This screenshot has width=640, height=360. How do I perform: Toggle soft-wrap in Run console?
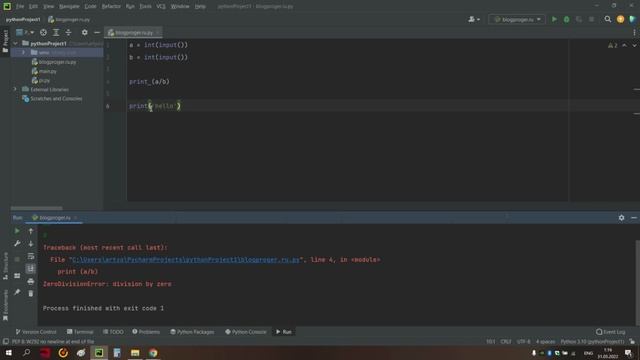click(31, 256)
